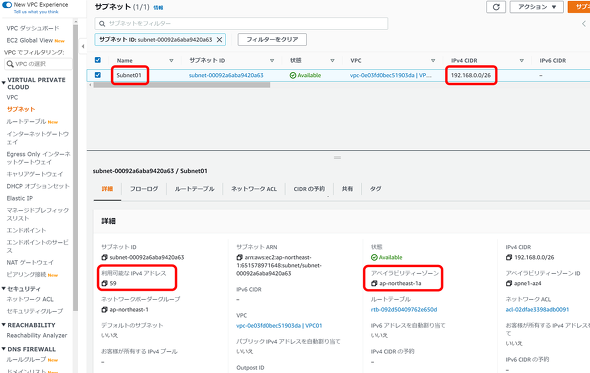This screenshot has width=590, height=373.
Task: Copy the ネットワークボーダーグループ value icon
Action: click(x=104, y=310)
